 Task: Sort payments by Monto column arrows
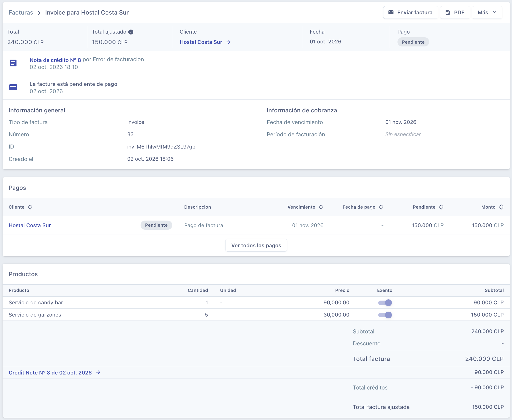pyautogui.click(x=501, y=207)
